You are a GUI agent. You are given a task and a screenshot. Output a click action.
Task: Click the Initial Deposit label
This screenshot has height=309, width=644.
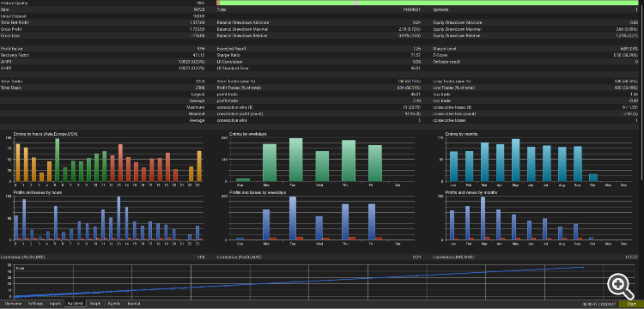click(x=14, y=16)
